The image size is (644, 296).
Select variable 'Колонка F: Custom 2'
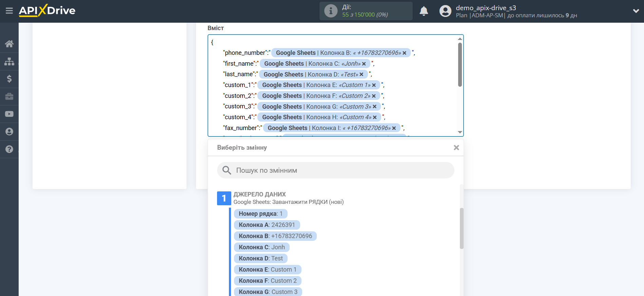point(268,281)
